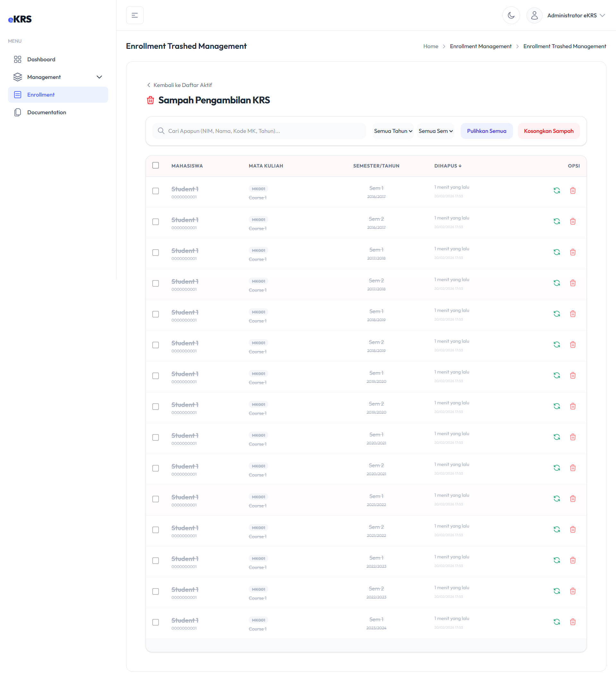616x681 pixels.
Task: Tick the checkbox for Sem 2 2022/2023 row
Action: (155, 591)
